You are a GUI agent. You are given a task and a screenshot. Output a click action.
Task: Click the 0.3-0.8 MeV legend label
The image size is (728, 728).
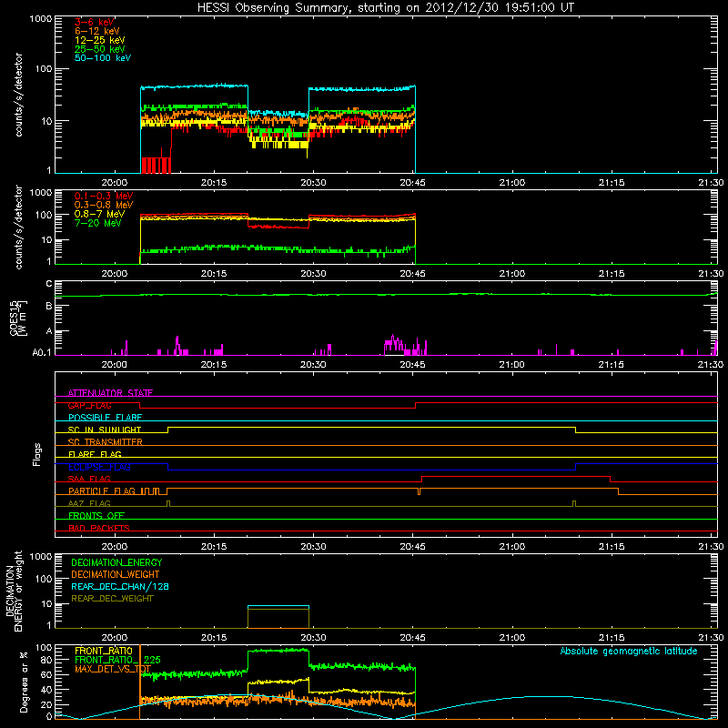tap(104, 205)
